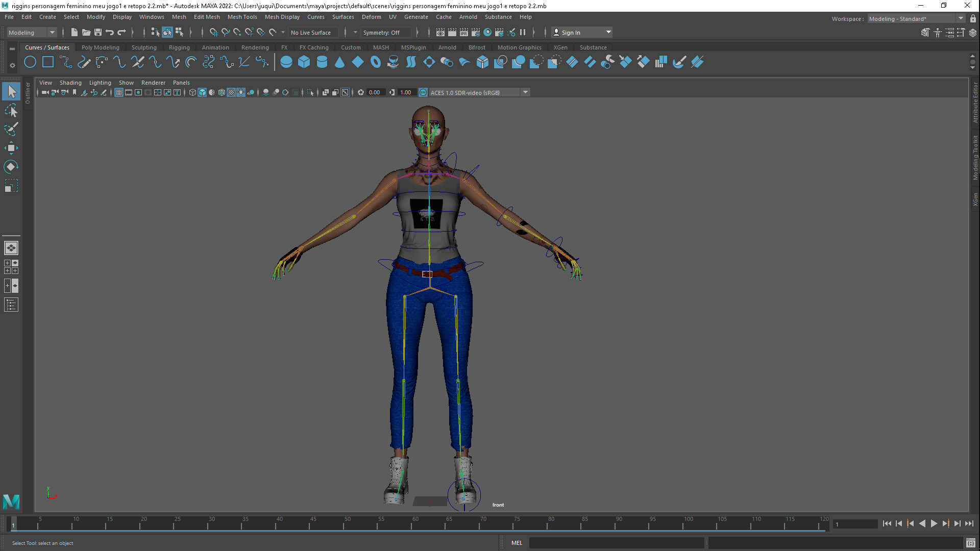Open the menu set dropdown showing Modeling
The width and height of the screenshot is (980, 551).
pyautogui.click(x=31, y=32)
